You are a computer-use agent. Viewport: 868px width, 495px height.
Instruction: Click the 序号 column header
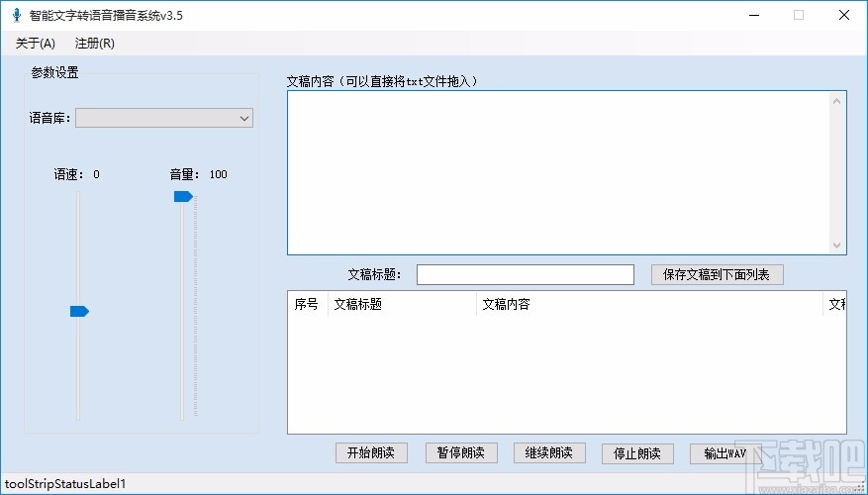point(308,304)
